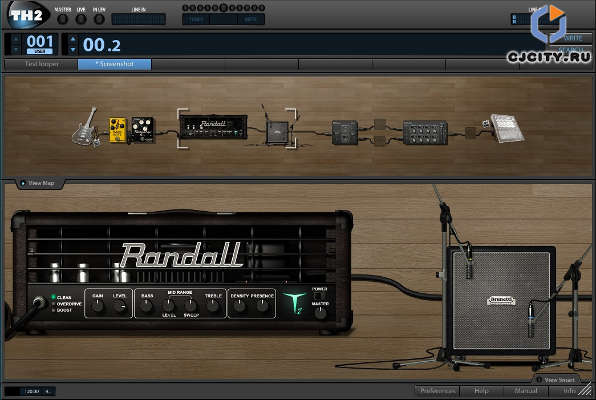Decrement the sound number with down arrow

[73, 50]
